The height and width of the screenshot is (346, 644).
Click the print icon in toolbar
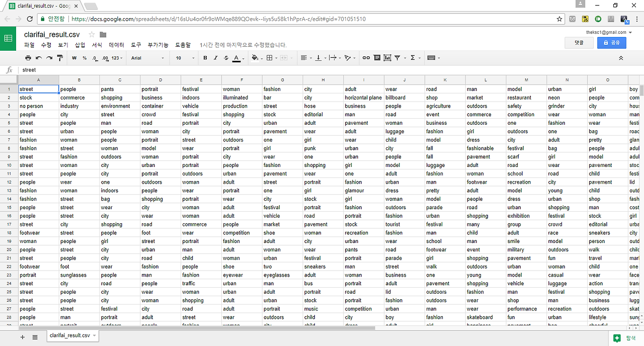point(28,58)
